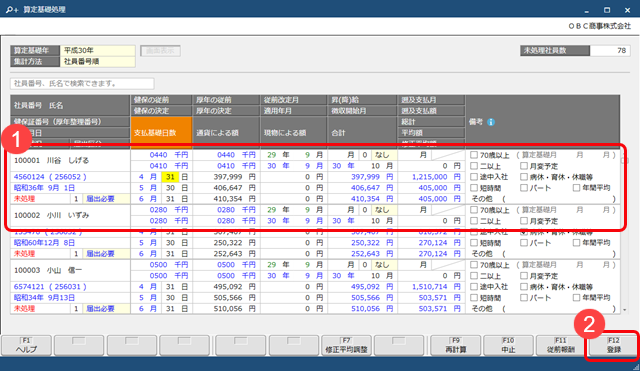The height and width of the screenshot is (372, 640).
Task: Register with the F12 登録 button
Action: pos(613,345)
